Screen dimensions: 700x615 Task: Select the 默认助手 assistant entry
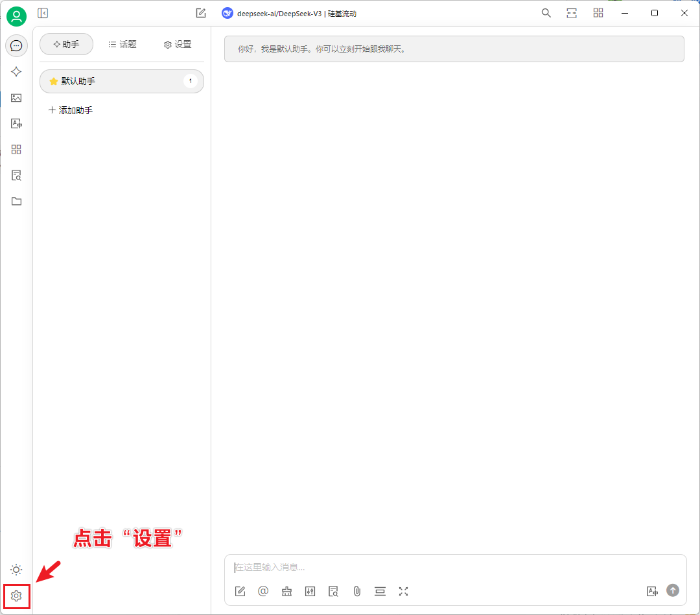(x=122, y=81)
